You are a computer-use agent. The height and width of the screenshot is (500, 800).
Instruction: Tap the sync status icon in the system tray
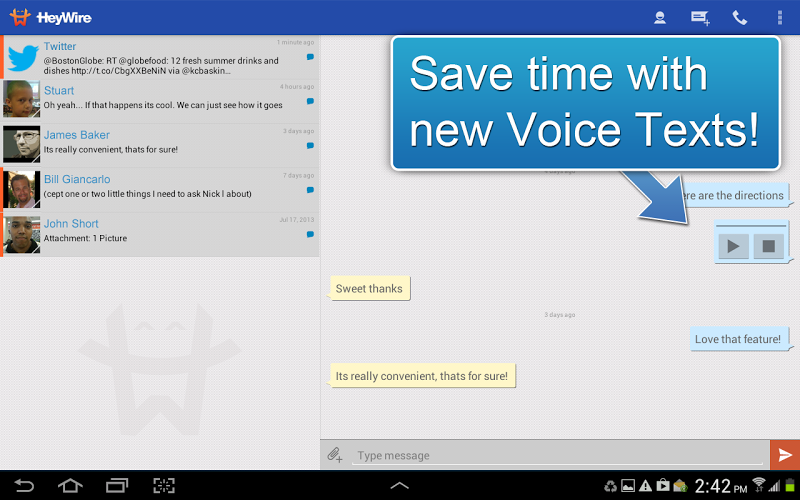coord(610,486)
